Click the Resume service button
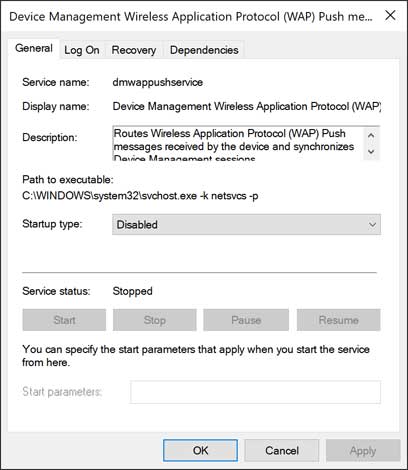This screenshot has height=470, width=408. tap(339, 320)
